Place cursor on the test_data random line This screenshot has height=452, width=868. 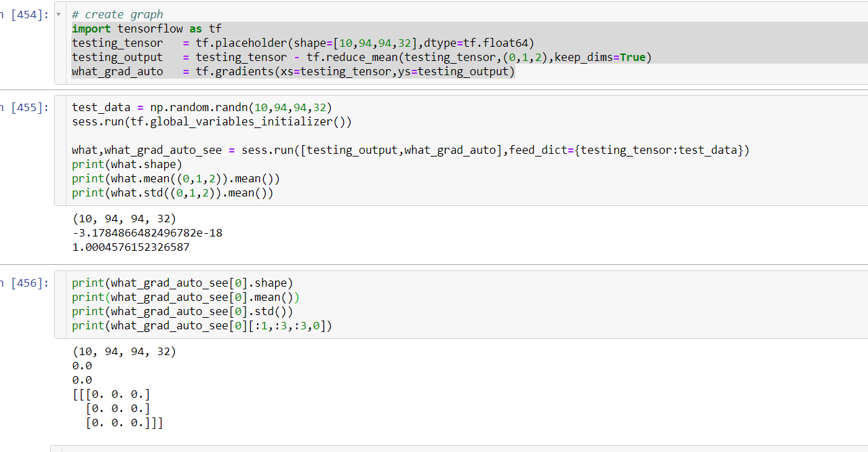click(x=201, y=106)
